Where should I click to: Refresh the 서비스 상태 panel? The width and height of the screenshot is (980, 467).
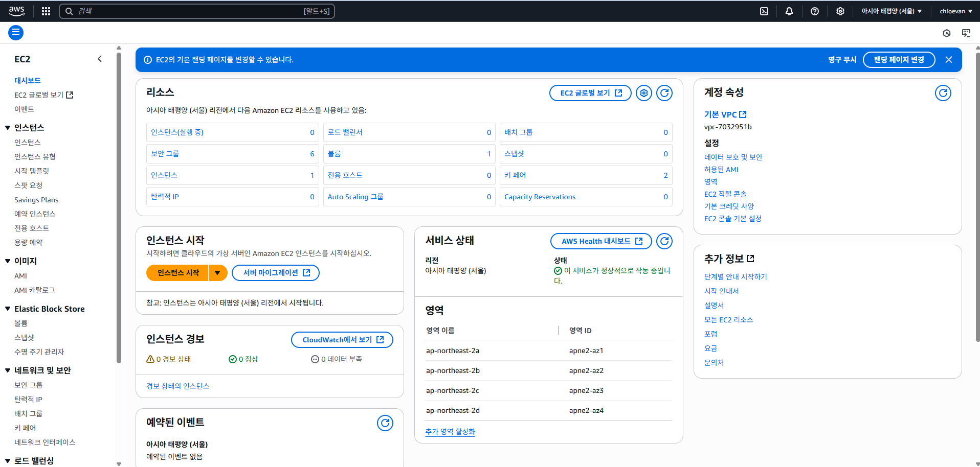coord(664,241)
